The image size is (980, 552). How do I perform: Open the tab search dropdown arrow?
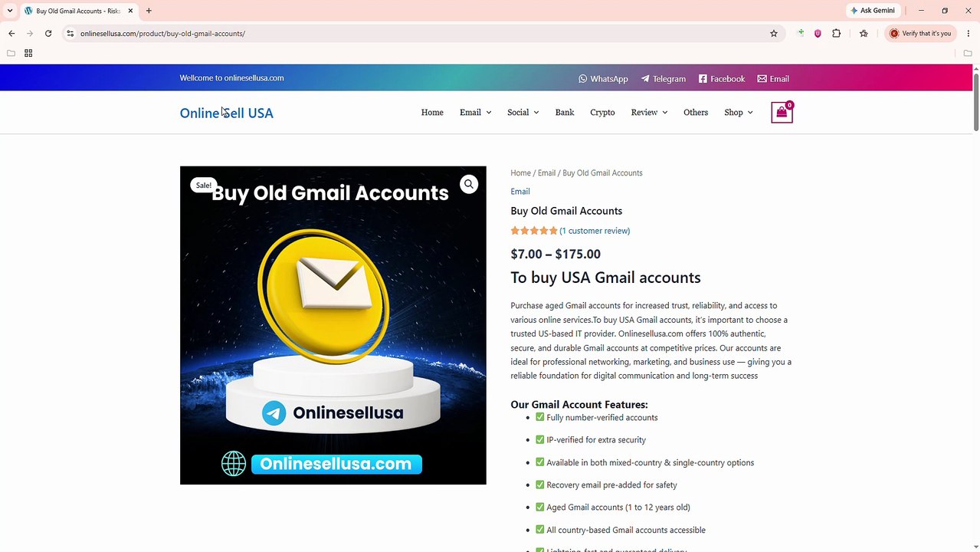tap(10, 11)
